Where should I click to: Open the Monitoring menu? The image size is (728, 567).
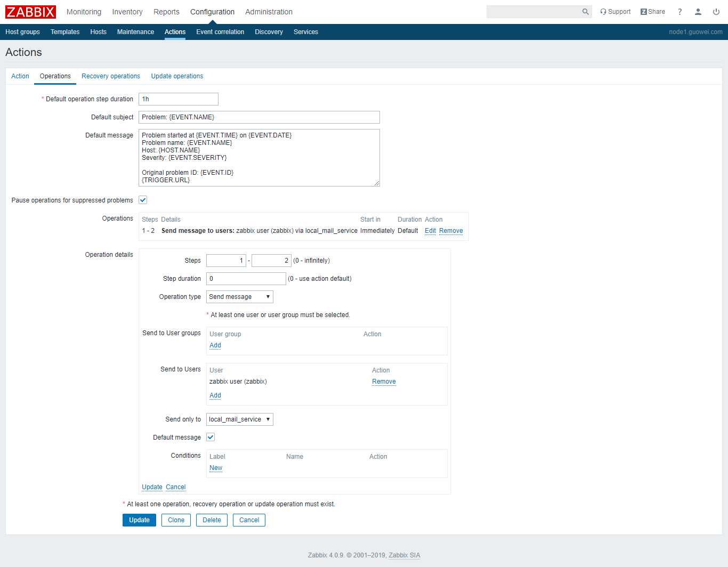(84, 12)
